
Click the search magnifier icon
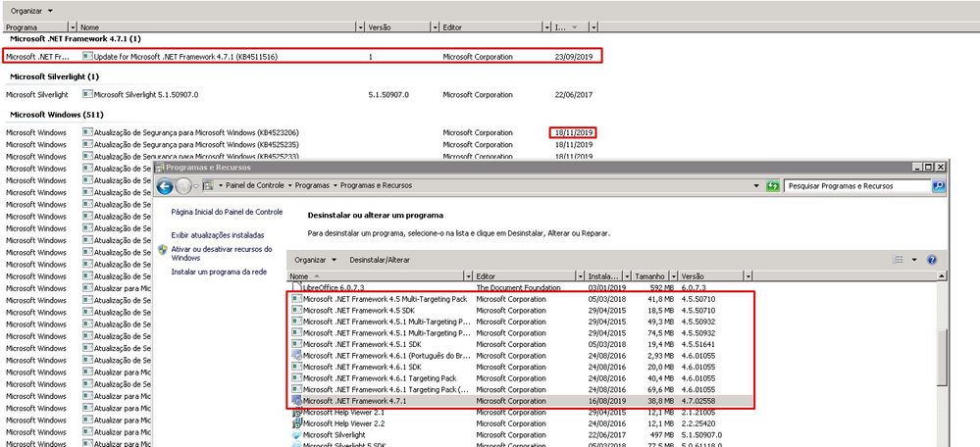coord(938,186)
